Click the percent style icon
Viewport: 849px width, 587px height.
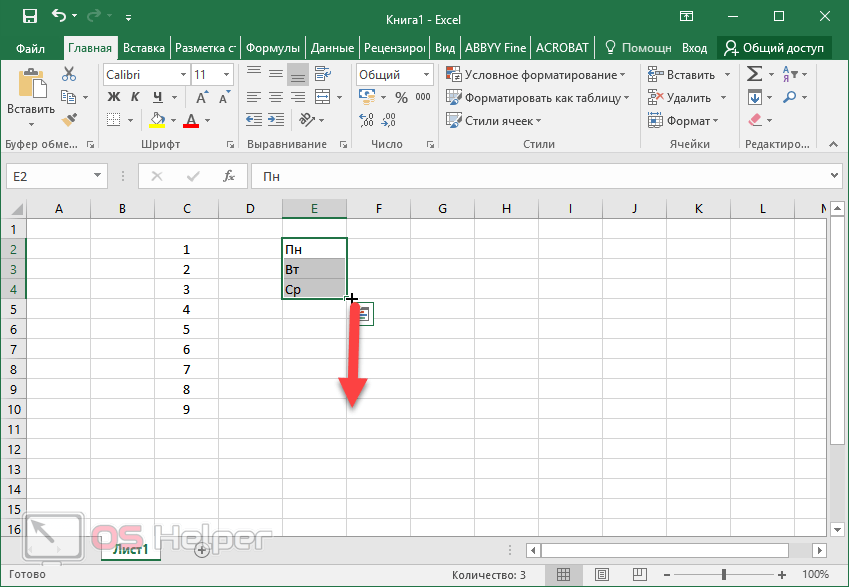click(x=401, y=98)
